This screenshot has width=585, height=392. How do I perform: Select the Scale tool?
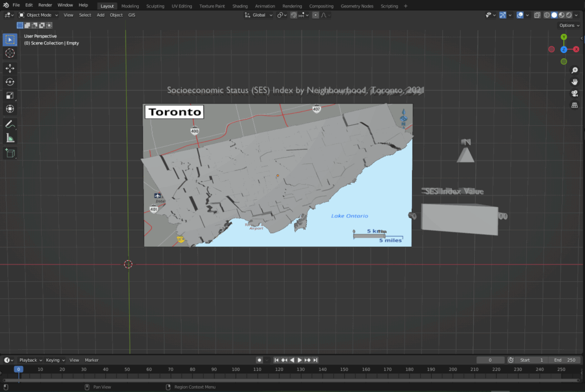click(10, 95)
